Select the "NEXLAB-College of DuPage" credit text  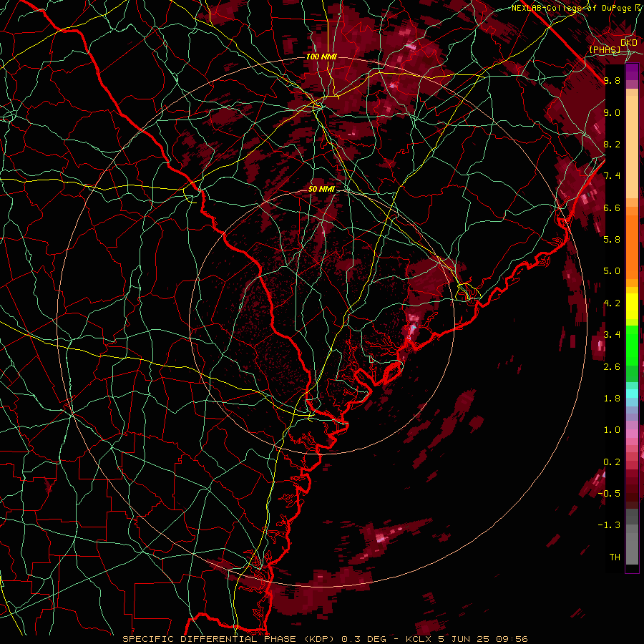pos(571,8)
